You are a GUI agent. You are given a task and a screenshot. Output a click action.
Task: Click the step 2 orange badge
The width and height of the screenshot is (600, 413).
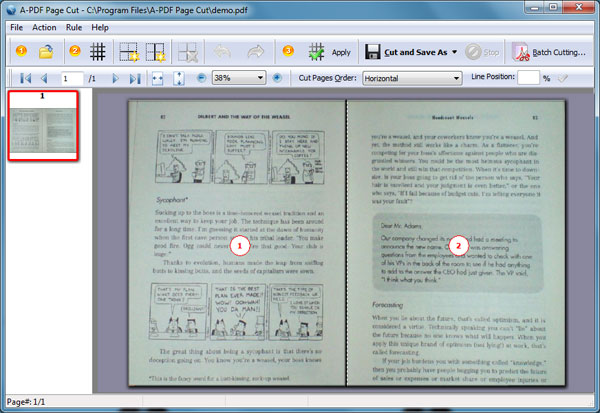pos(75,51)
